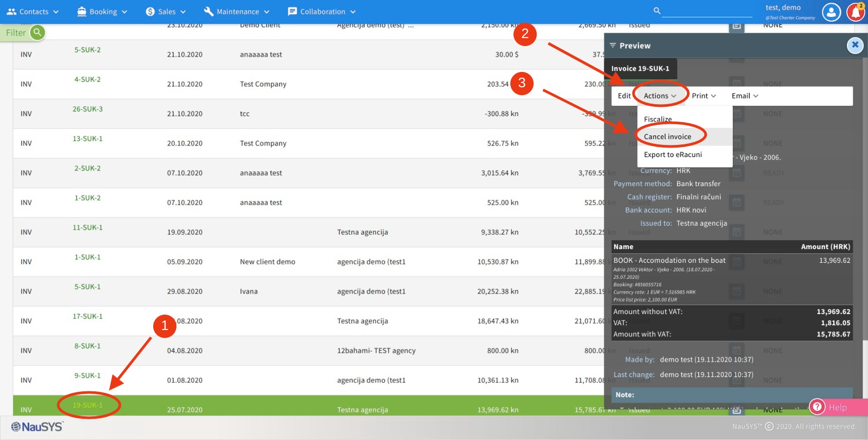The width and height of the screenshot is (868, 440).
Task: Click the 'Ivana' client cell
Action: tap(249, 291)
